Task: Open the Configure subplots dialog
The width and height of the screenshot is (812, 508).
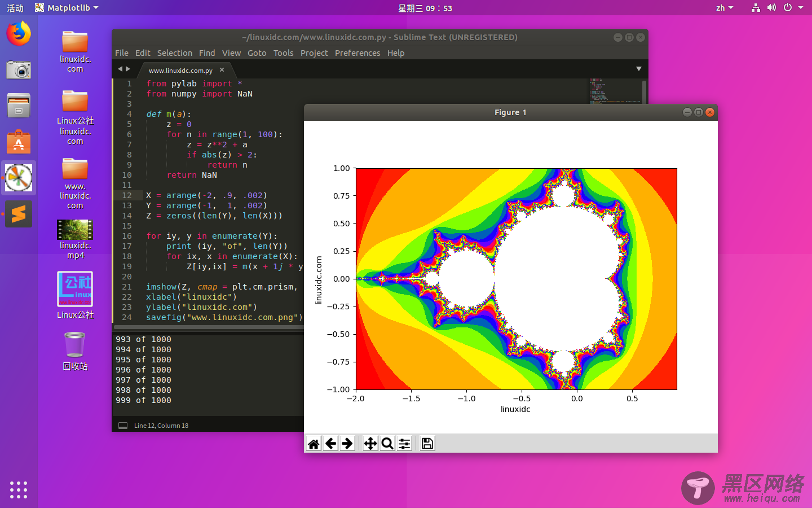Action: coord(404,444)
